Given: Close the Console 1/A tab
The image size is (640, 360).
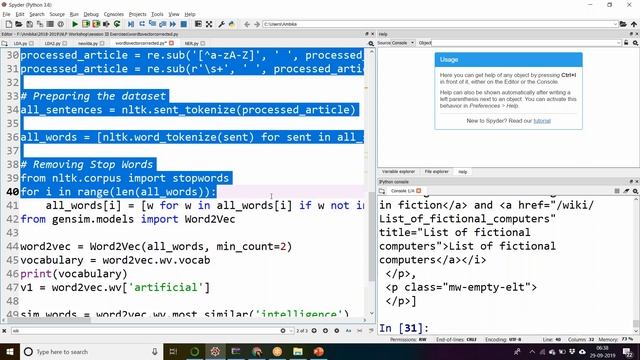Looking at the screenshot, I should click(x=419, y=191).
